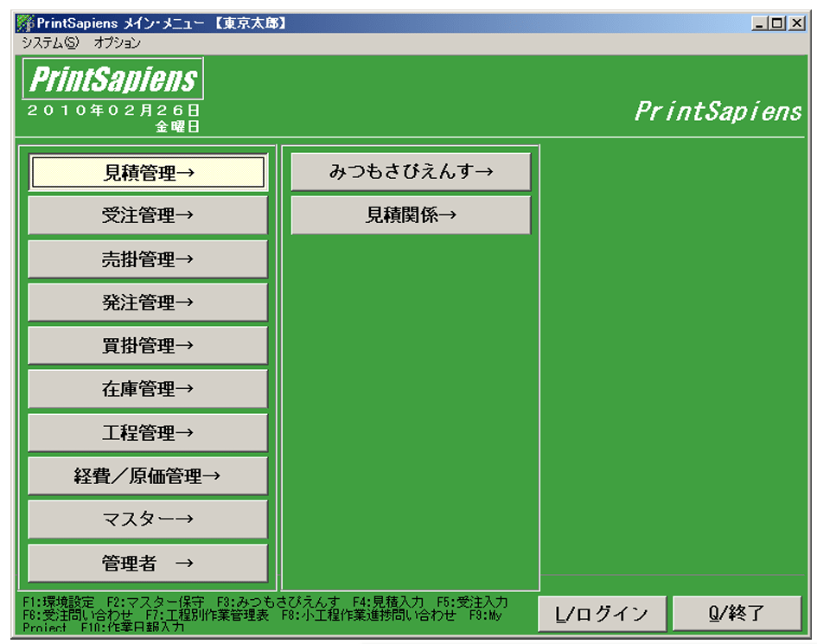Click the 2010年02月26日 date text

pyautogui.click(x=113, y=110)
